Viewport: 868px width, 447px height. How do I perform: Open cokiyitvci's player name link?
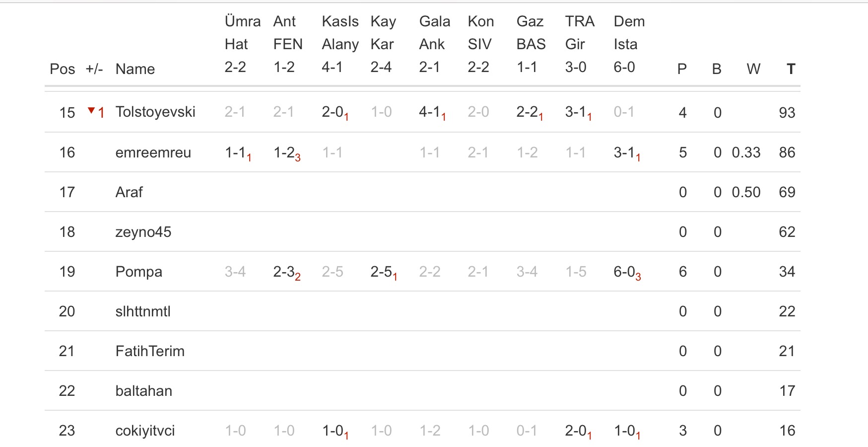[145, 431]
